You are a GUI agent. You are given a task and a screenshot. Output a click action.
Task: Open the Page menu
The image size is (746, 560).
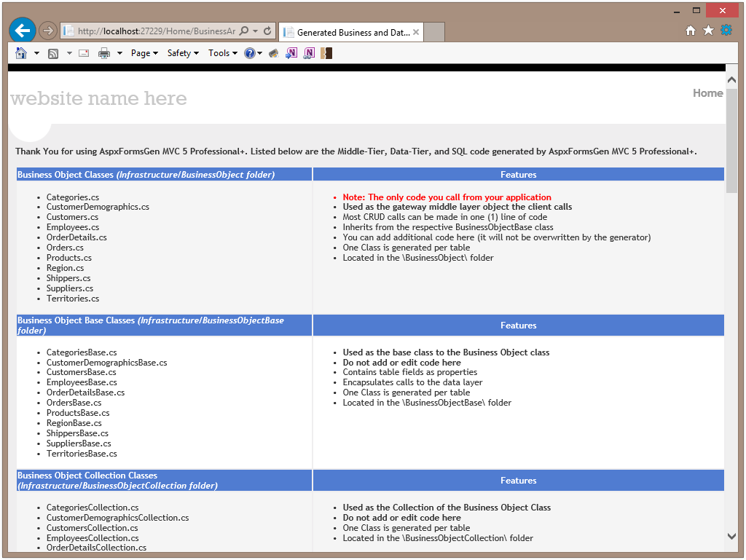(x=145, y=53)
